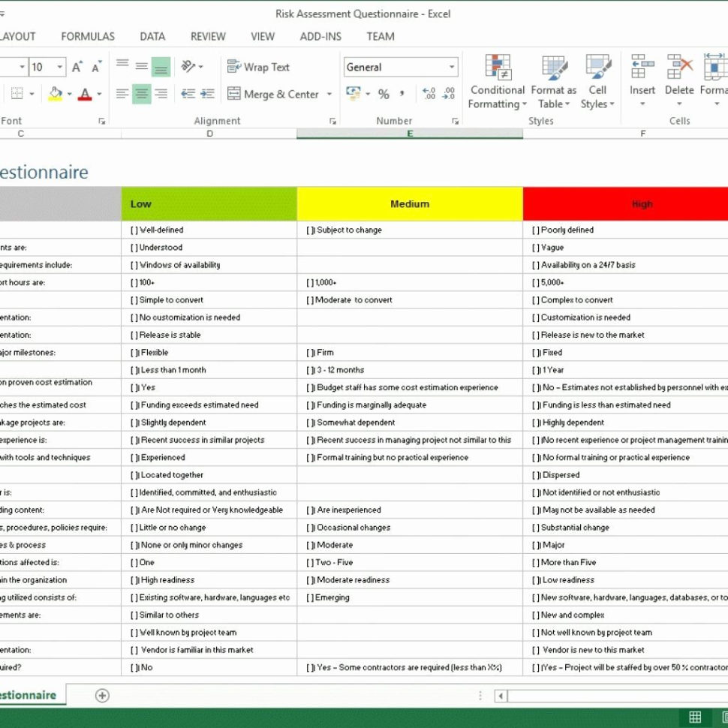Click the Increase Font Size icon
Screen dimensions: 728x728
[77, 68]
